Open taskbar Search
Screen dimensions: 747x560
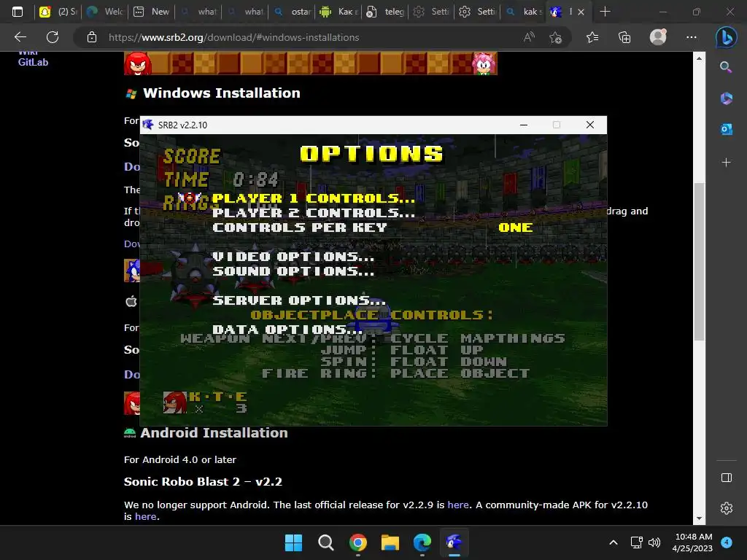(x=326, y=542)
